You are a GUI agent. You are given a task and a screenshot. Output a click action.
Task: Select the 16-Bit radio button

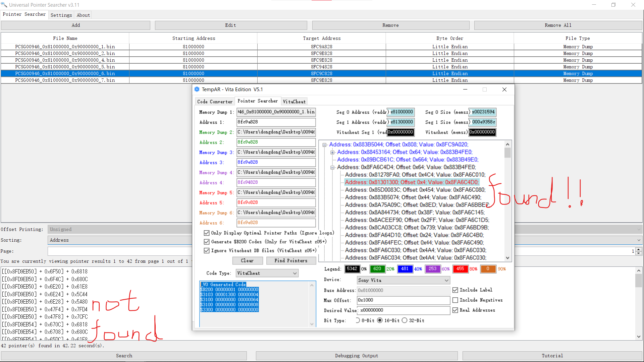(x=380, y=320)
